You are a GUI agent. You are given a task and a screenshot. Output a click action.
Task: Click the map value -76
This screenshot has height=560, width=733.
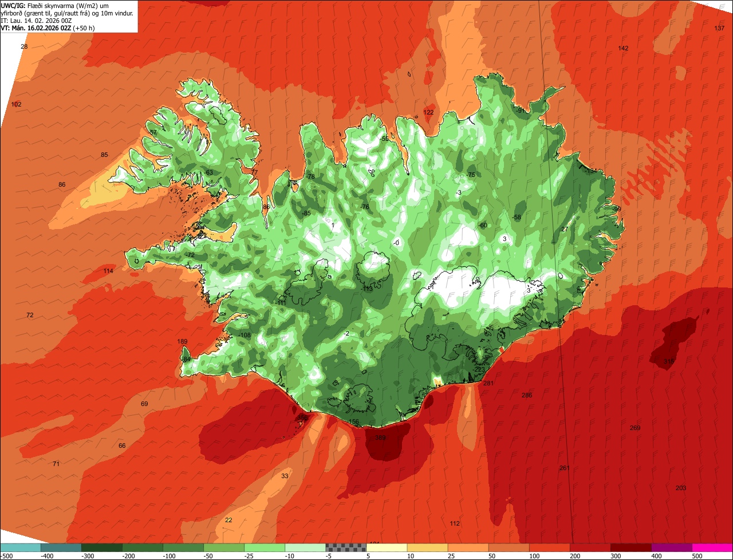coord(364,207)
